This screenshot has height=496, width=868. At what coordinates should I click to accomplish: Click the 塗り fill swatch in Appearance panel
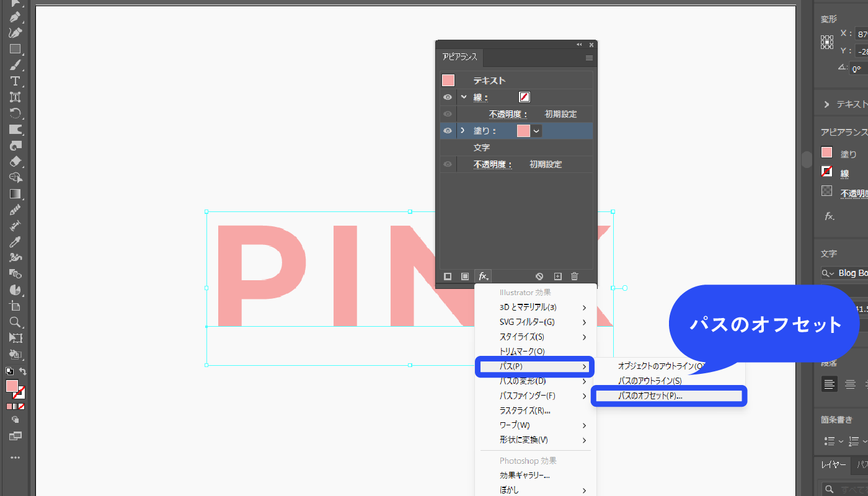coord(523,131)
